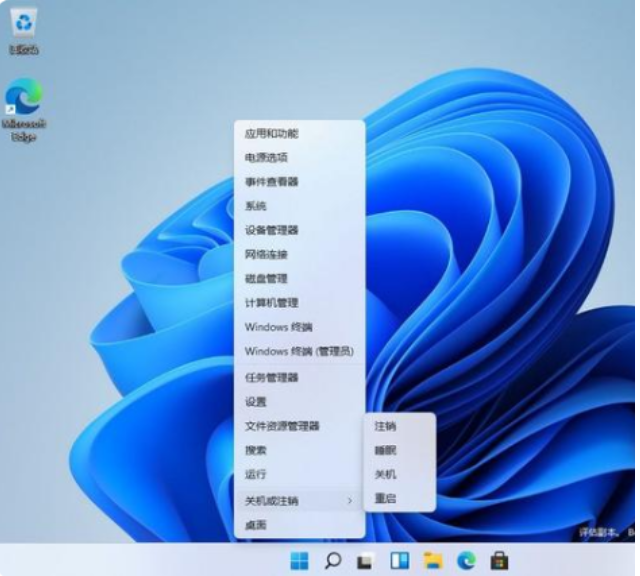
Task: Expand the 关机或注销 submenu arrow
Action: [x=349, y=500]
